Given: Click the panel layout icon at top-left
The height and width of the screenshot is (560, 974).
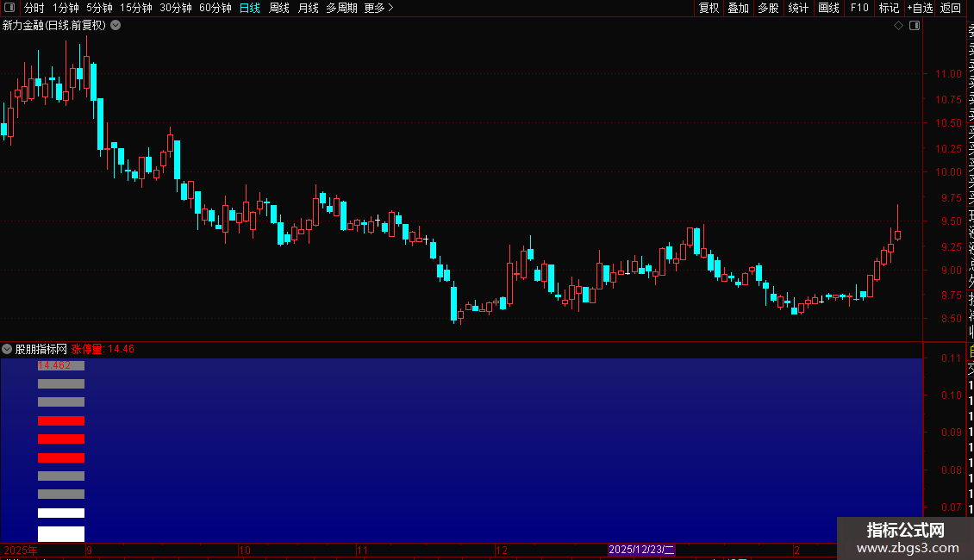Looking at the screenshot, I should pyautogui.click(x=9, y=8).
